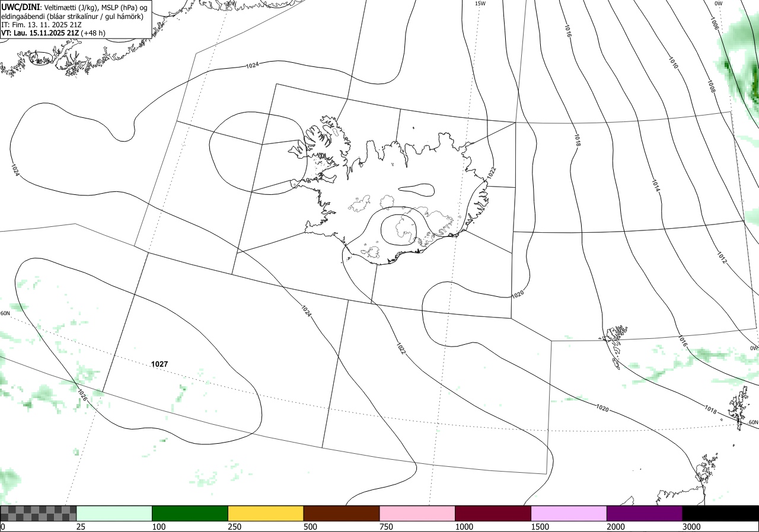Click the 15W longitude label

[x=480, y=4]
